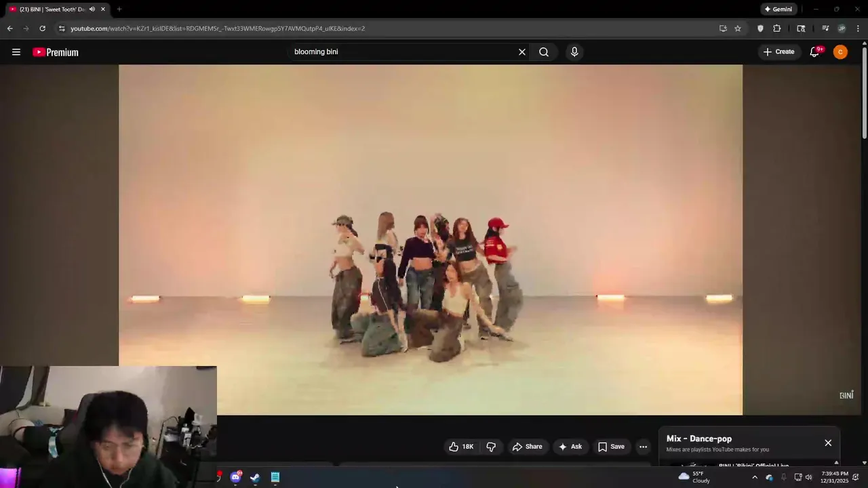
Task: Open more actions three-dot menu
Action: tap(643, 447)
